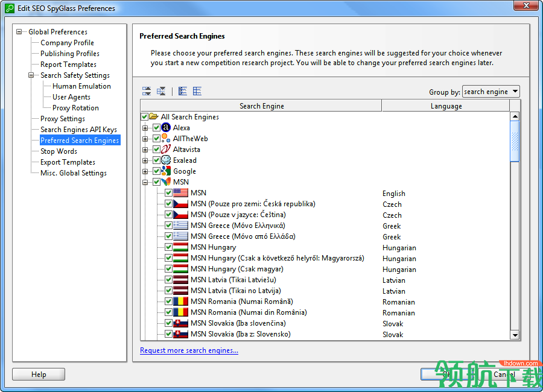Uncheck the Alexa checkbox

[x=156, y=128]
